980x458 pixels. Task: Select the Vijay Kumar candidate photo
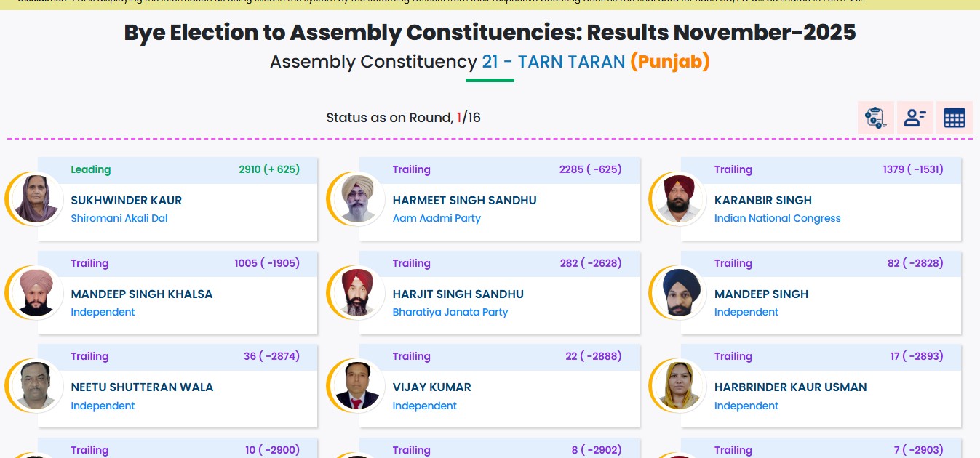tap(356, 386)
